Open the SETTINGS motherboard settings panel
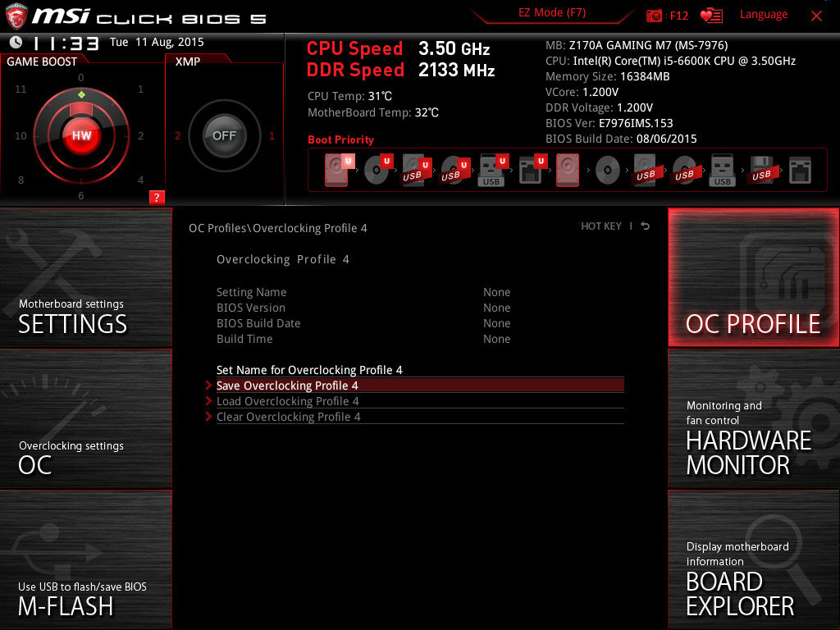The height and width of the screenshot is (630, 840). tap(85, 277)
